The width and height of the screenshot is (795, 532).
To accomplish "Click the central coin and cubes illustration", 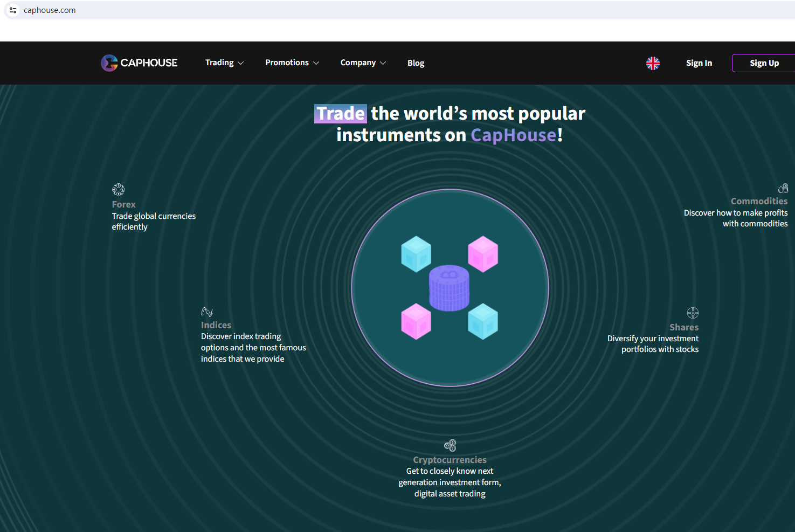I will coord(450,288).
